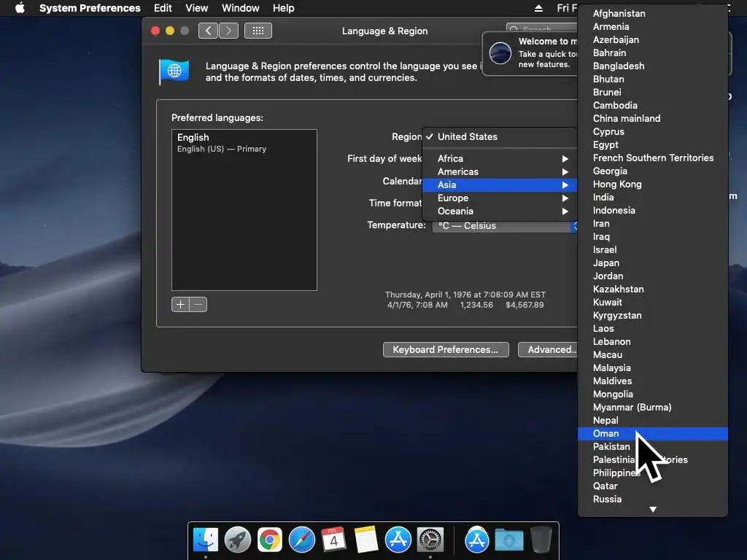Open Finder from the Dock
This screenshot has width=747, height=560.
206,540
